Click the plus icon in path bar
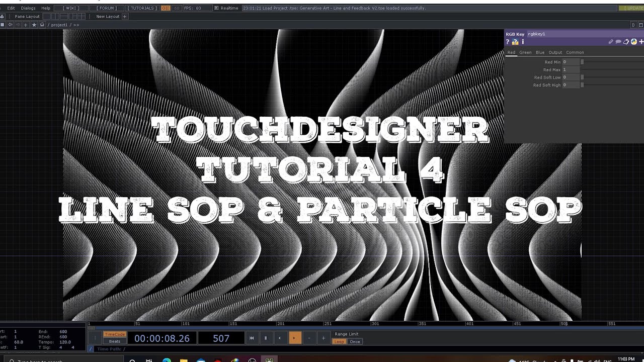This screenshot has height=362, width=644. [26, 25]
